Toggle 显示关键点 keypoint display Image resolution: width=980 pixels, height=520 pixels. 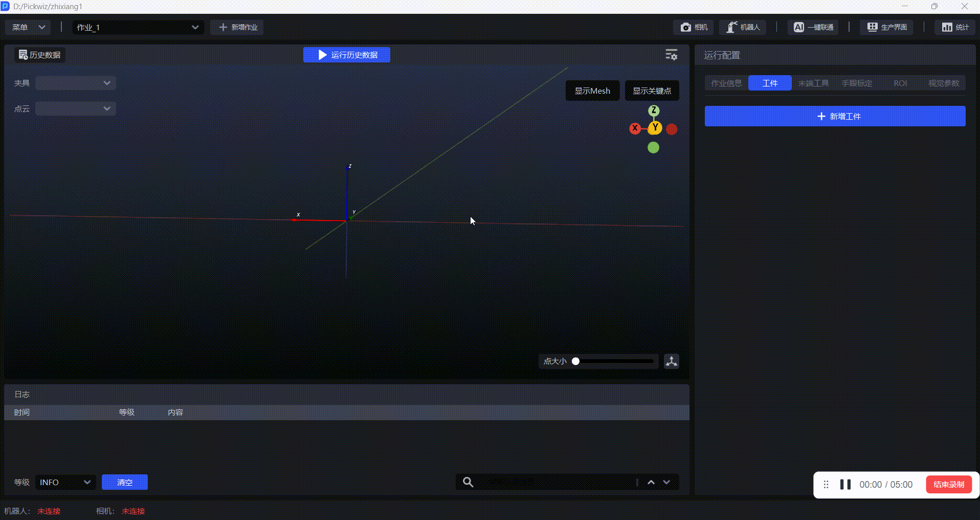pos(652,91)
